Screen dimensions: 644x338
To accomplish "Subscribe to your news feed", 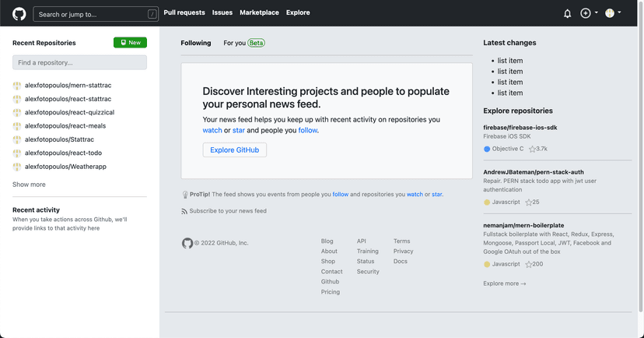I will point(228,211).
